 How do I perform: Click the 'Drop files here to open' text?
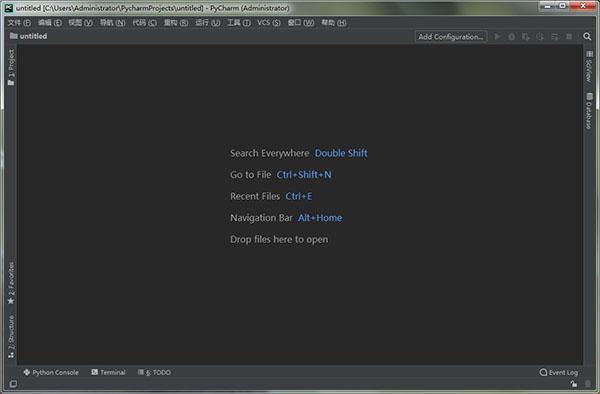[279, 239]
